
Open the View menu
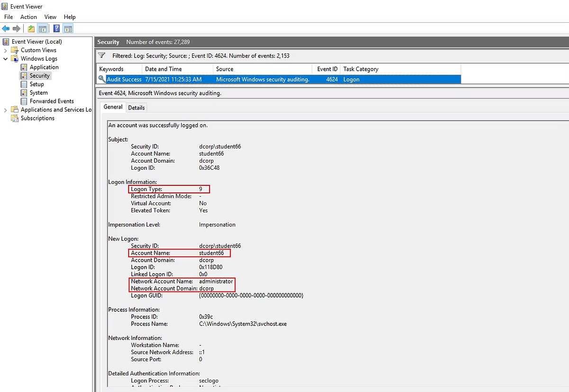[x=50, y=17]
